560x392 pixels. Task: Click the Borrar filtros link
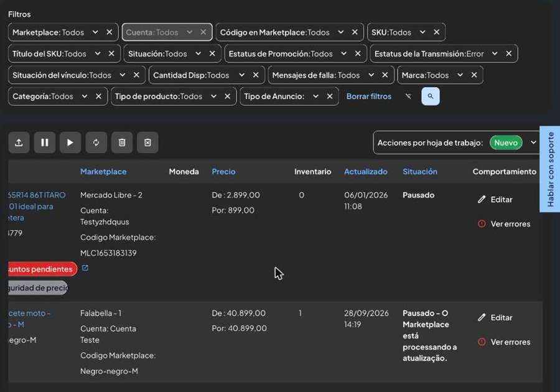coord(369,96)
